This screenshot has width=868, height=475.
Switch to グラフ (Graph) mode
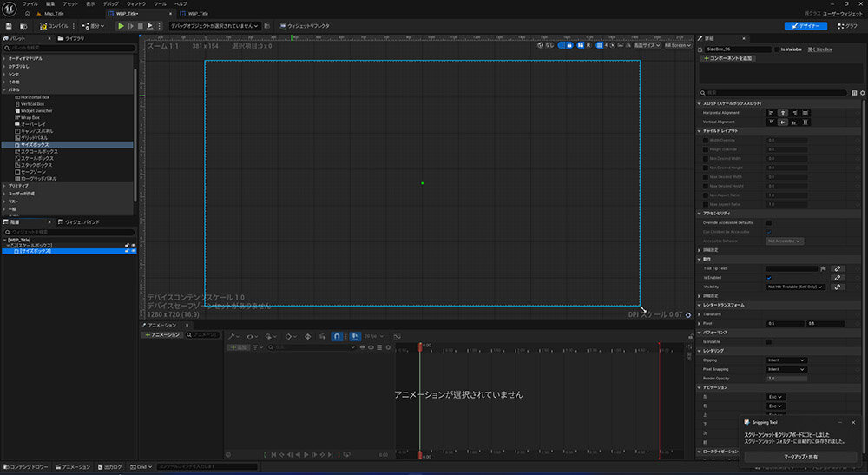(845, 26)
